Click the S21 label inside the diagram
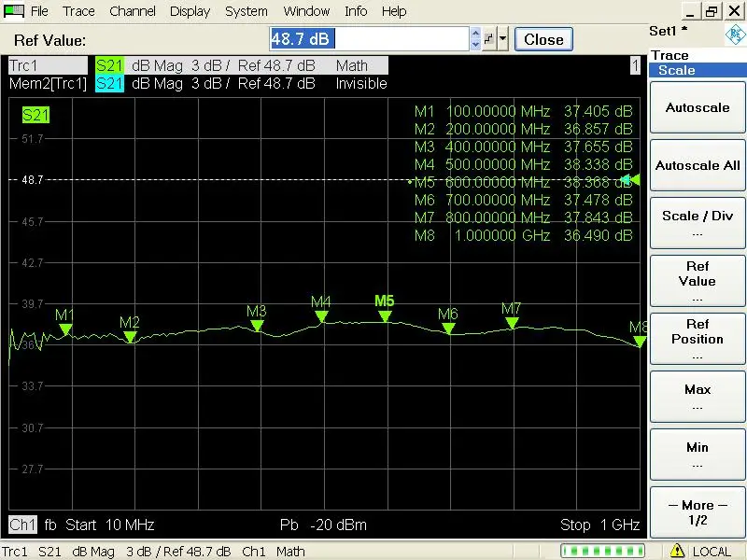Image resolution: width=747 pixels, height=560 pixels. pyautogui.click(x=36, y=115)
